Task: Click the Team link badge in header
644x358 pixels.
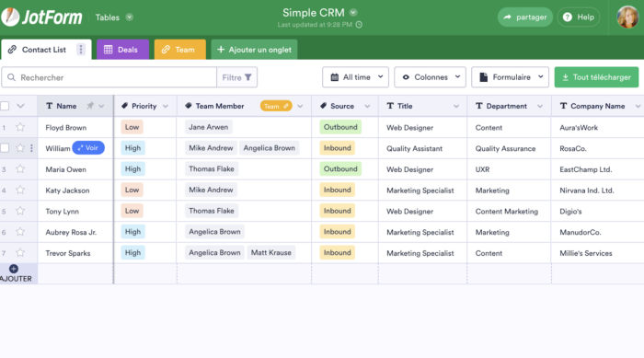Action: click(x=276, y=106)
